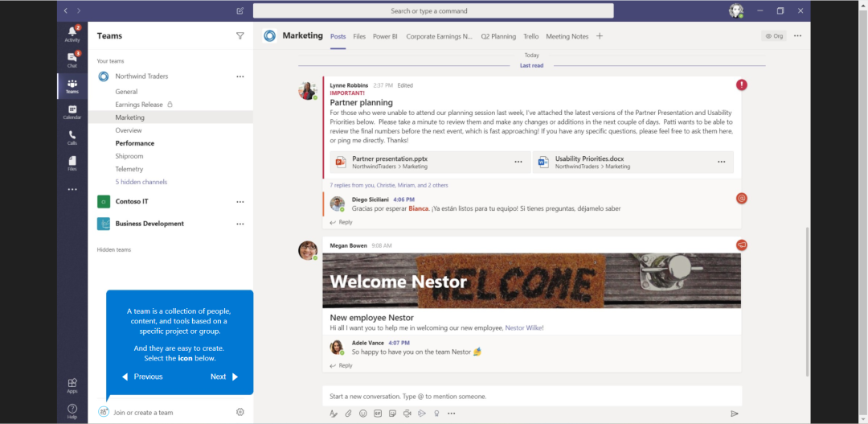Go forward with the right arrow
Viewport: 868px width, 424px height.
(79, 10)
